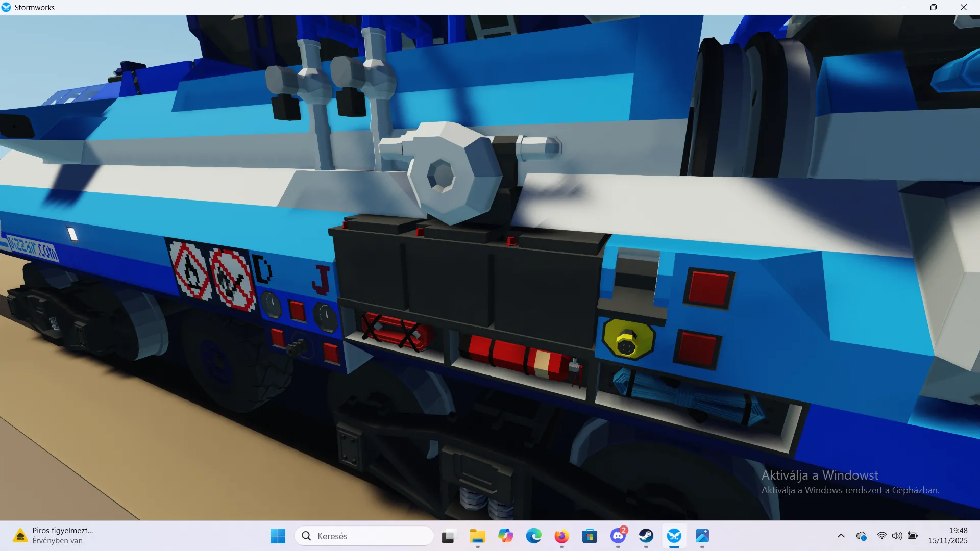Open Firefox from the taskbar
This screenshot has height=551, width=980.
coord(561,536)
